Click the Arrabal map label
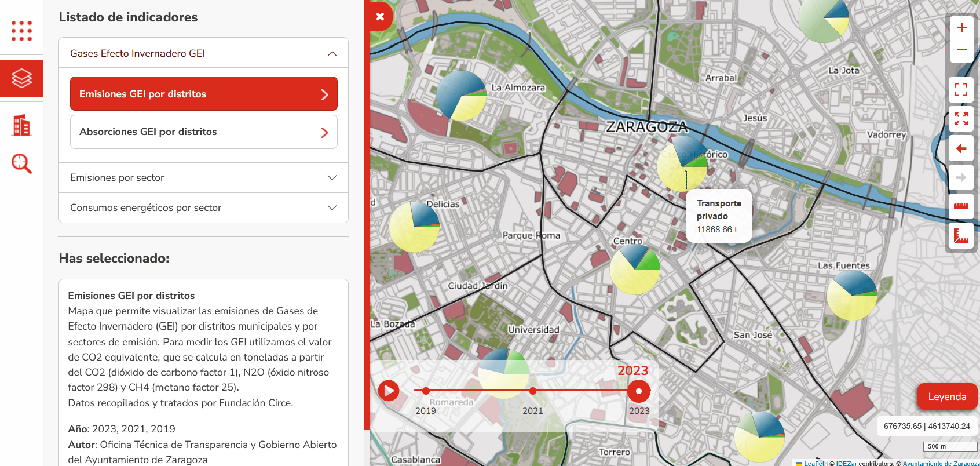The width and height of the screenshot is (980, 466). pos(721,78)
